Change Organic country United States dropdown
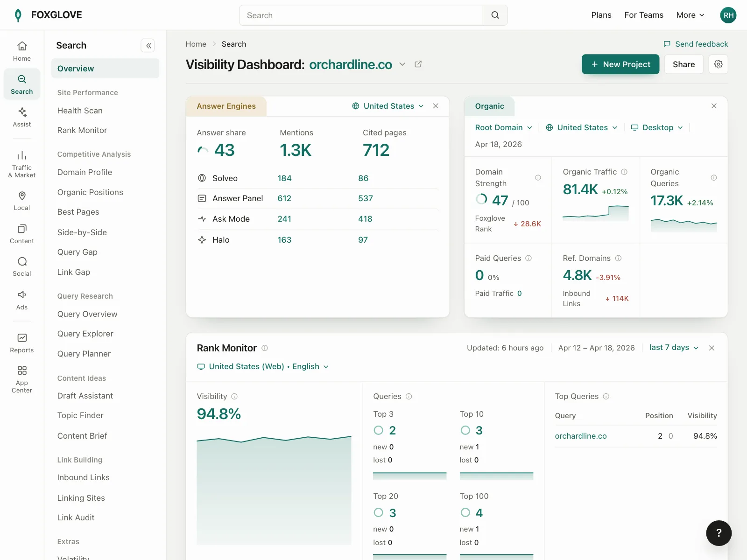Viewport: 747px width, 560px height. point(582,127)
